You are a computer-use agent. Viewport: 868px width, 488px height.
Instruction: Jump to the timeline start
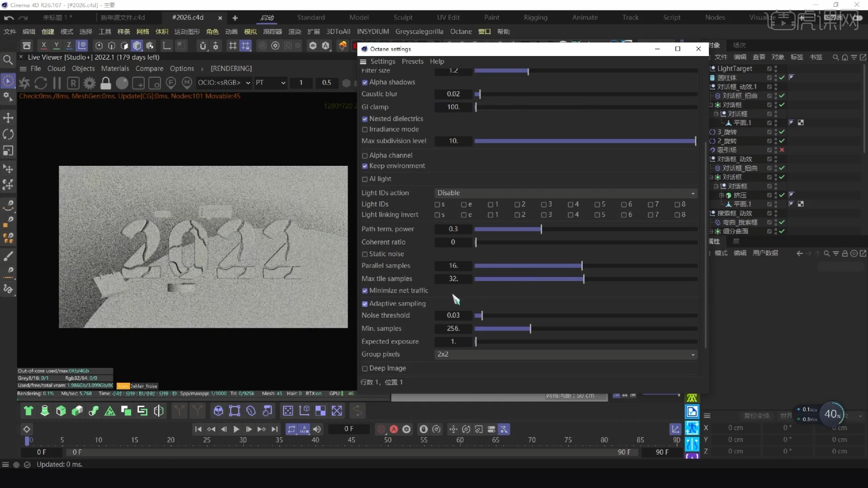click(x=198, y=429)
